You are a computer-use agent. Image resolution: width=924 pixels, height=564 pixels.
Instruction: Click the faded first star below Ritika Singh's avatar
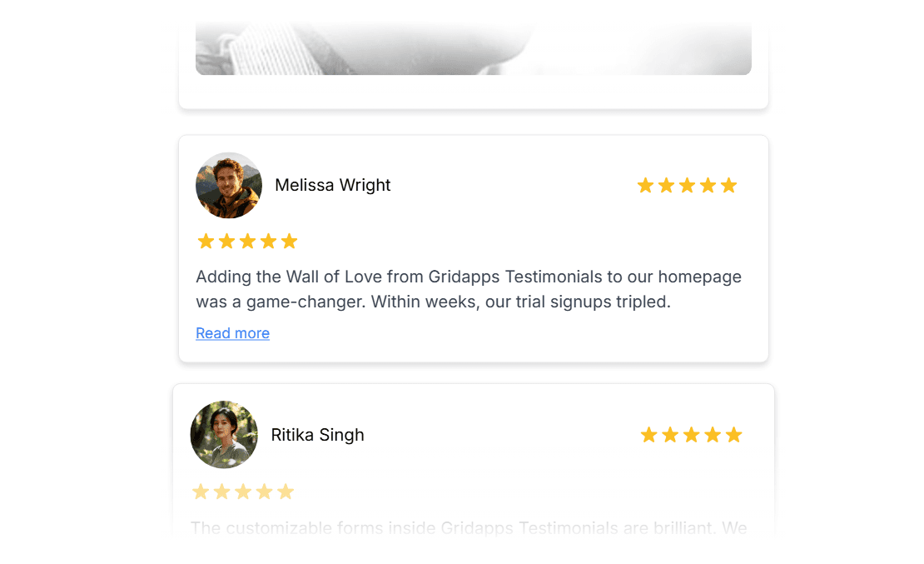pos(201,492)
